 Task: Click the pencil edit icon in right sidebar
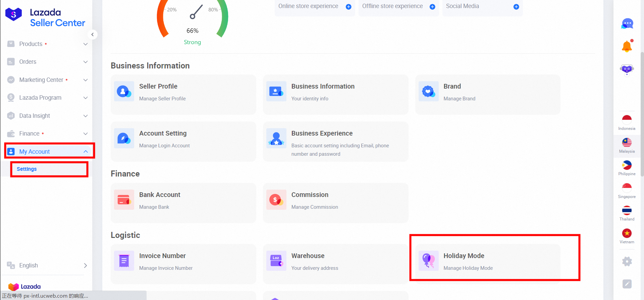tap(627, 284)
